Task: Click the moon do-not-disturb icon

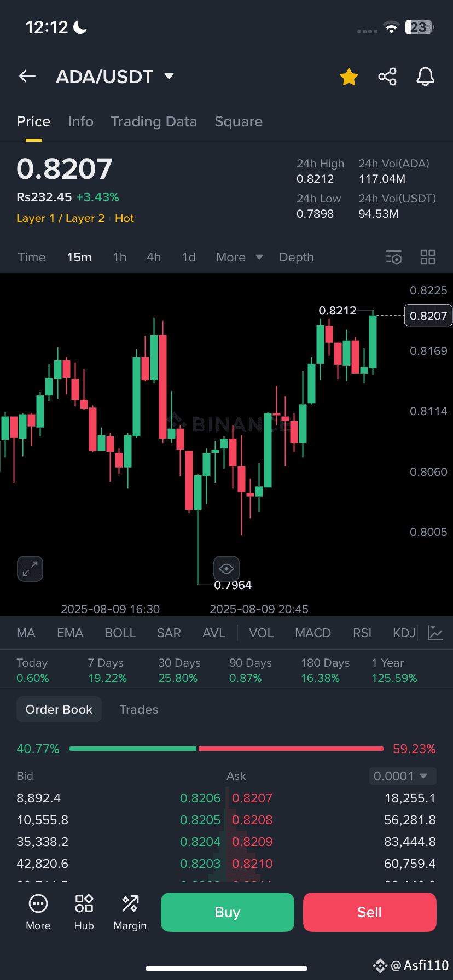Action: [x=80, y=27]
